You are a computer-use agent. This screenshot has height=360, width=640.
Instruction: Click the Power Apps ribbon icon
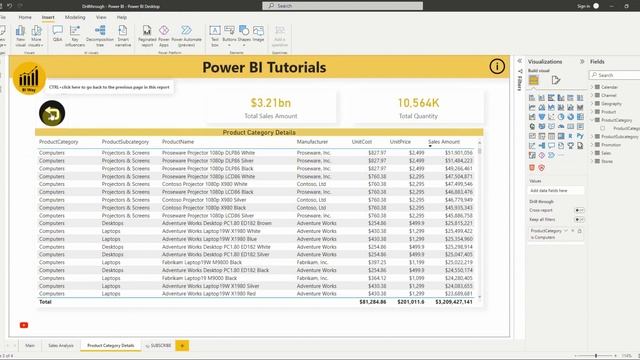pos(164,36)
